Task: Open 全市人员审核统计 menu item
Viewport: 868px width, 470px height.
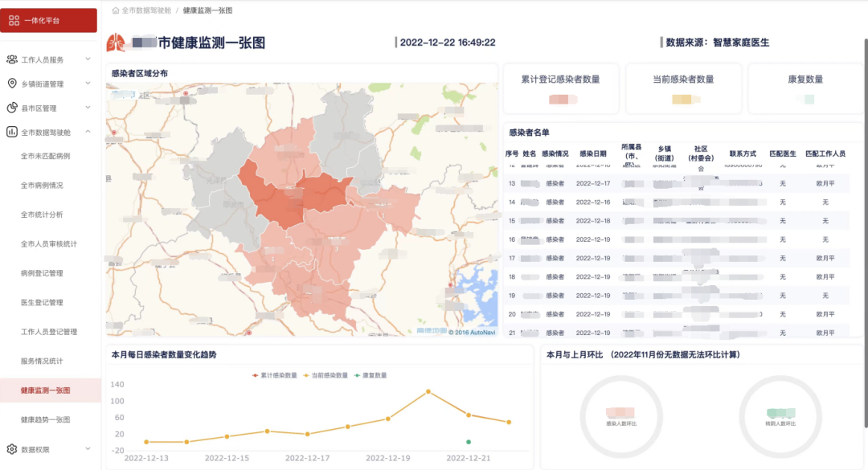Action: point(49,244)
